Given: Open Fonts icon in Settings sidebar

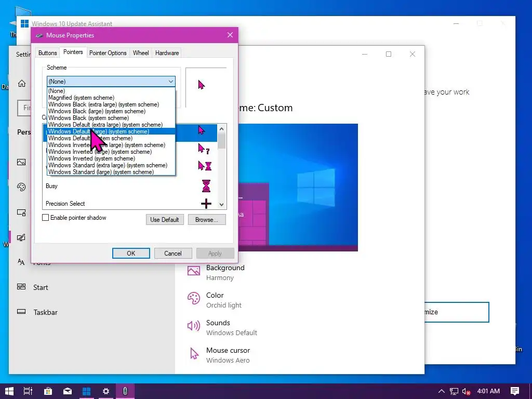Looking at the screenshot, I should (21, 262).
